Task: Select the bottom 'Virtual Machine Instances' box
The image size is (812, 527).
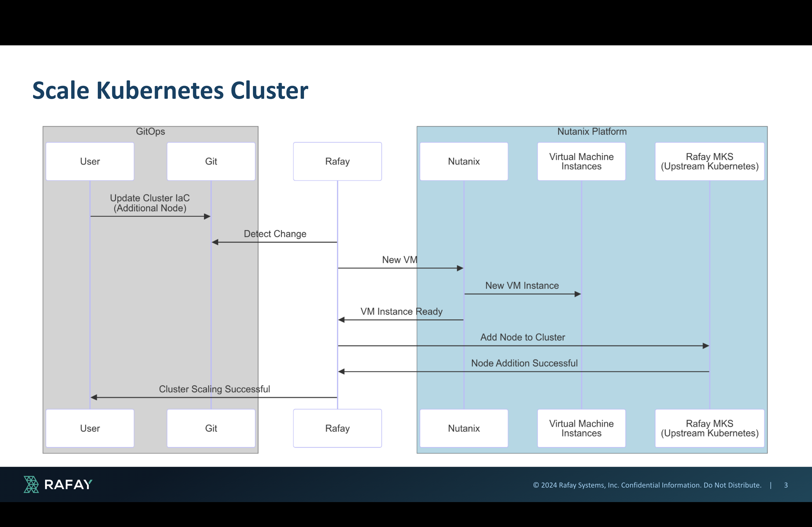Action: coord(582,428)
